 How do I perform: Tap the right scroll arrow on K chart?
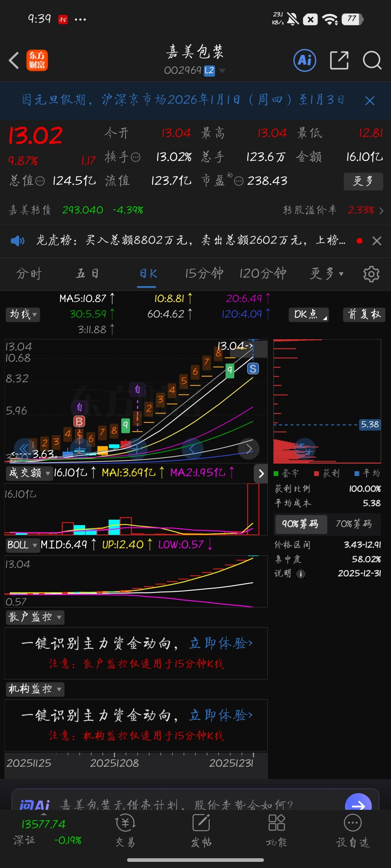[x=249, y=449]
